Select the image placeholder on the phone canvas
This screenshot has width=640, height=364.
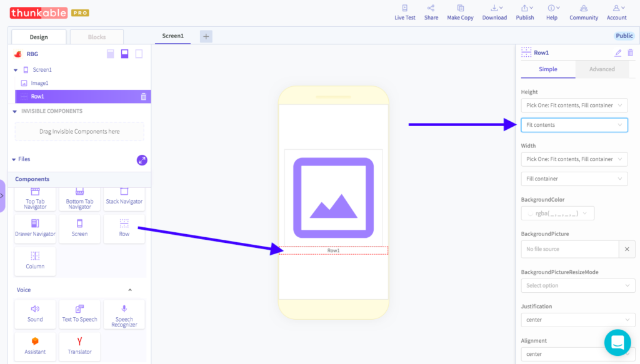tap(334, 198)
